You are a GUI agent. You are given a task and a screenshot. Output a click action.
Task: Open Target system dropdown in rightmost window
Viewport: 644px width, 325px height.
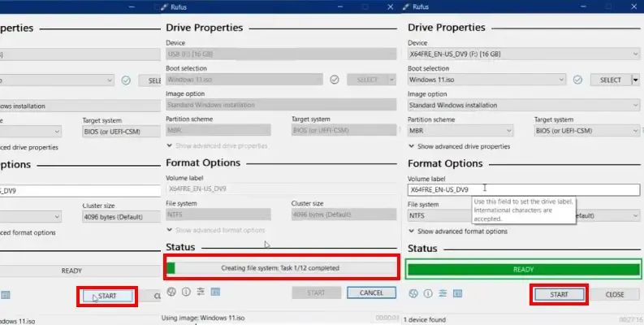[x=587, y=131]
